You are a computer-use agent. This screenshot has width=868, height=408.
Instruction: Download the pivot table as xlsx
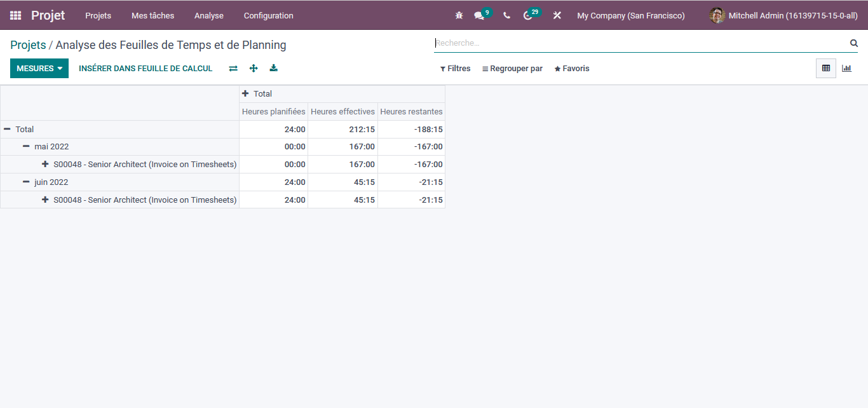pyautogui.click(x=274, y=68)
